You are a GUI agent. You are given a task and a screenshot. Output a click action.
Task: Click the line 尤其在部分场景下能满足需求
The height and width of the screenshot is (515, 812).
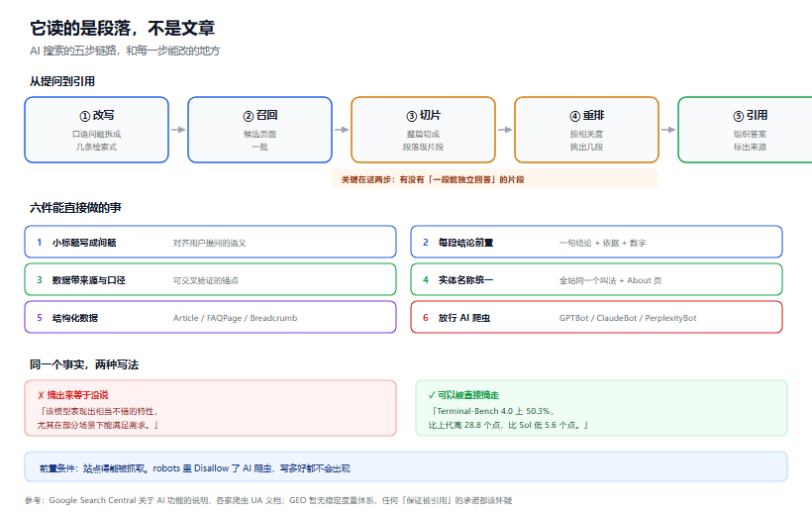click(98, 425)
